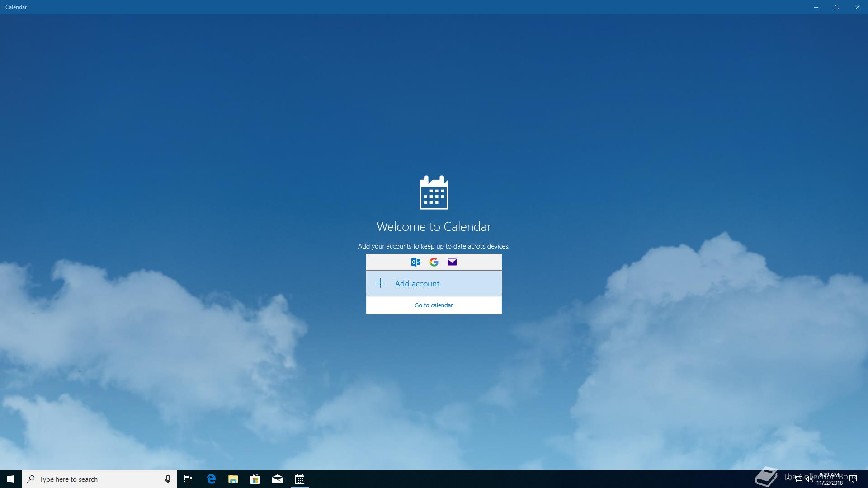The height and width of the screenshot is (488, 868).
Task: Click the Calendar title text in the title bar
Action: 16,7
